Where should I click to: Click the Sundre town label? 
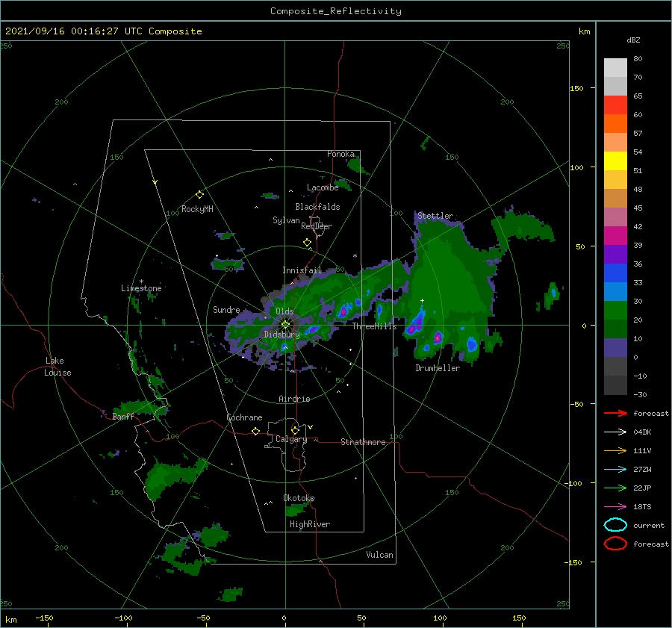[226, 309]
